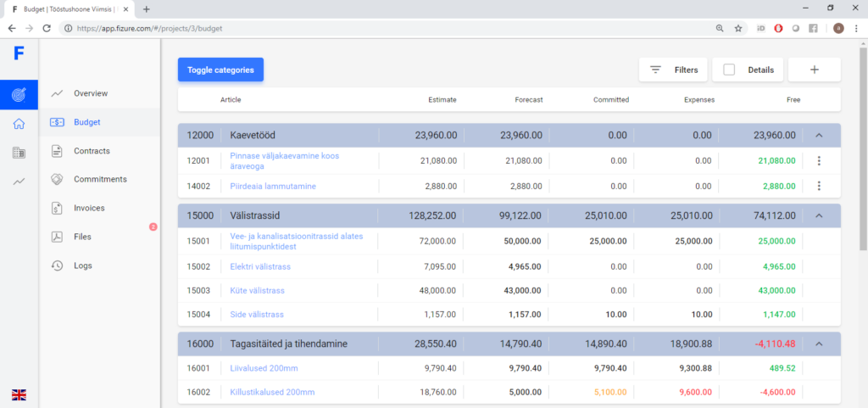Open the Filters button
868x408 pixels.
click(673, 70)
